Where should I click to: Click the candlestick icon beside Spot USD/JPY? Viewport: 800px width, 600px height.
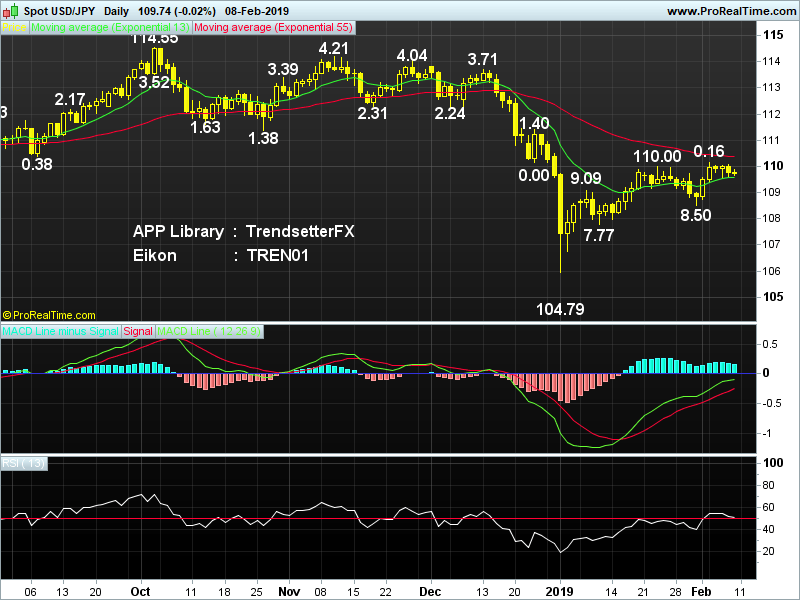11,10
